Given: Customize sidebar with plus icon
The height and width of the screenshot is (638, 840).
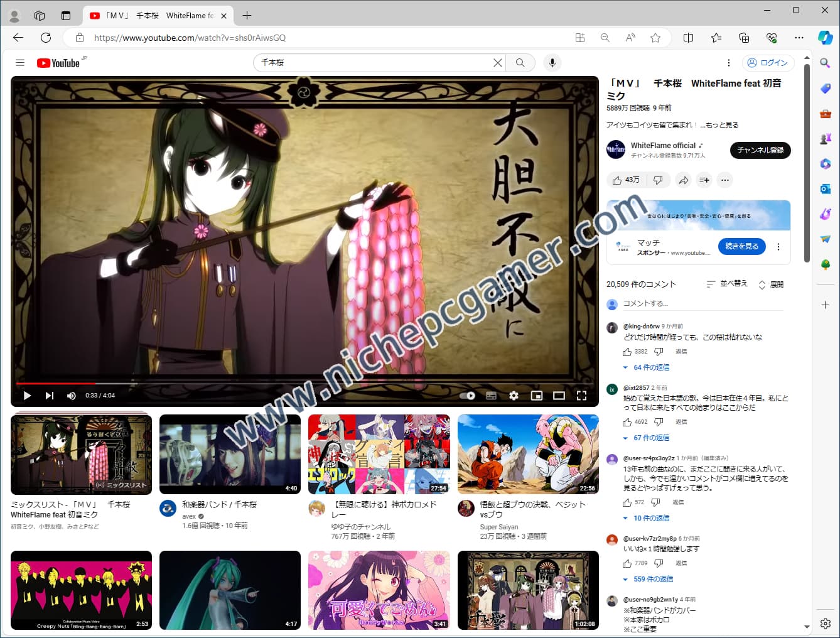Looking at the screenshot, I should pyautogui.click(x=826, y=305).
